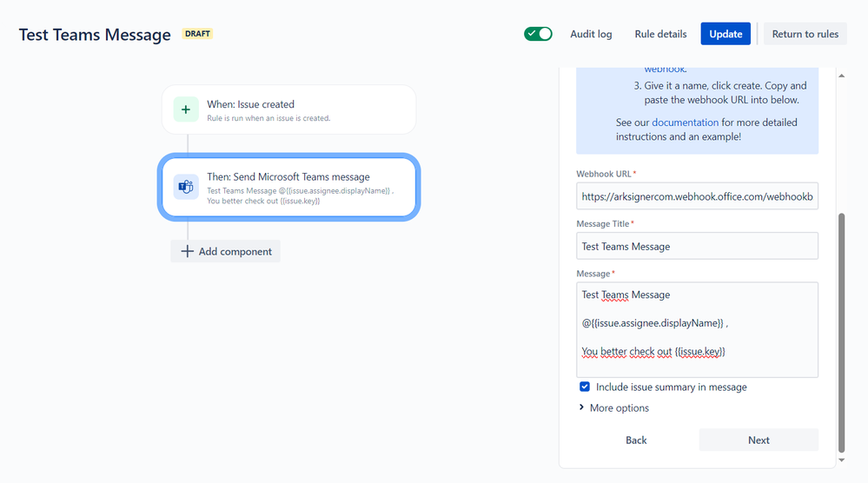Screen dimensions: 868x483
Task: Open Rule details
Action: pos(660,34)
